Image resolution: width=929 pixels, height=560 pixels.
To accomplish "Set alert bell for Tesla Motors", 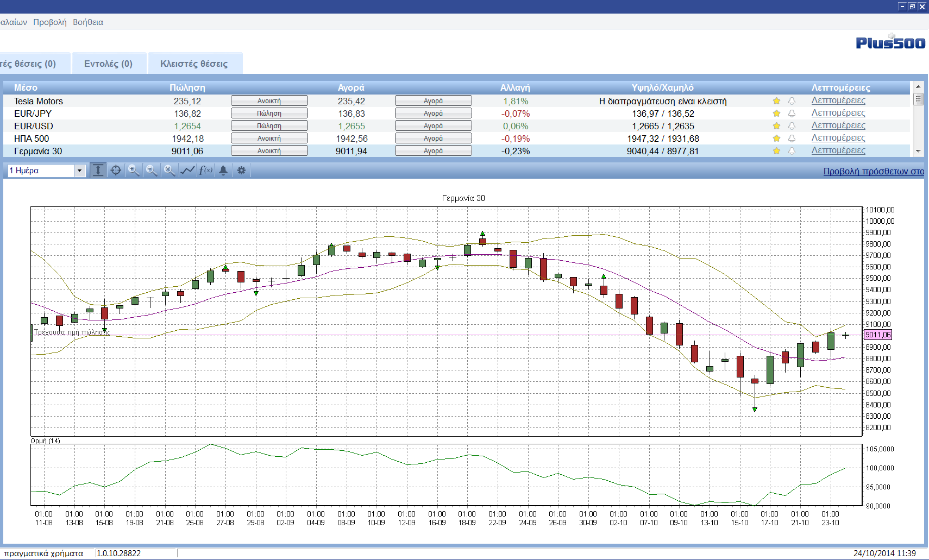I will [792, 101].
